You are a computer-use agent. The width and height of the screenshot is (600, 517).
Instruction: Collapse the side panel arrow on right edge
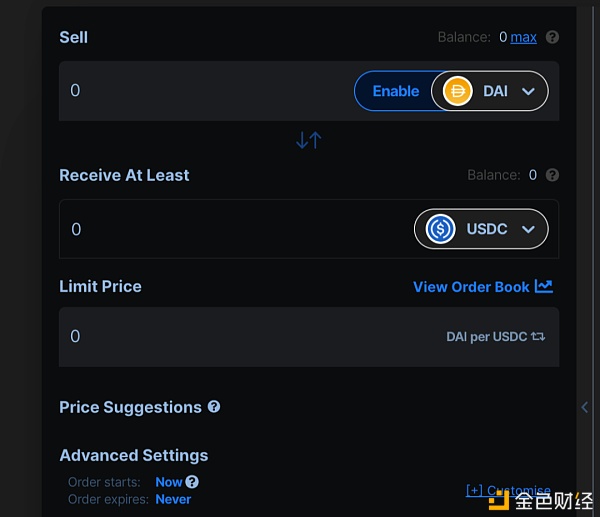pyautogui.click(x=585, y=406)
